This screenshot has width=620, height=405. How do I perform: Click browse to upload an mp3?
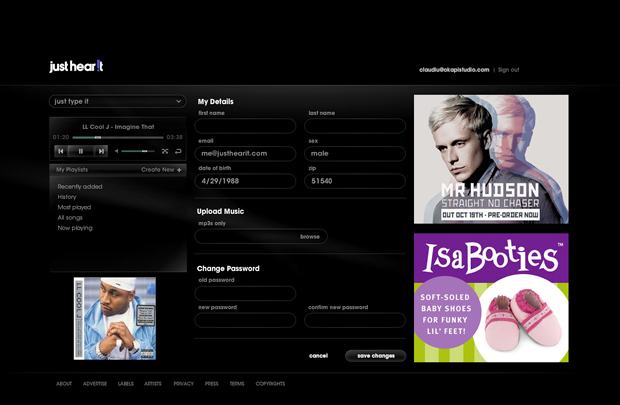coord(309,237)
